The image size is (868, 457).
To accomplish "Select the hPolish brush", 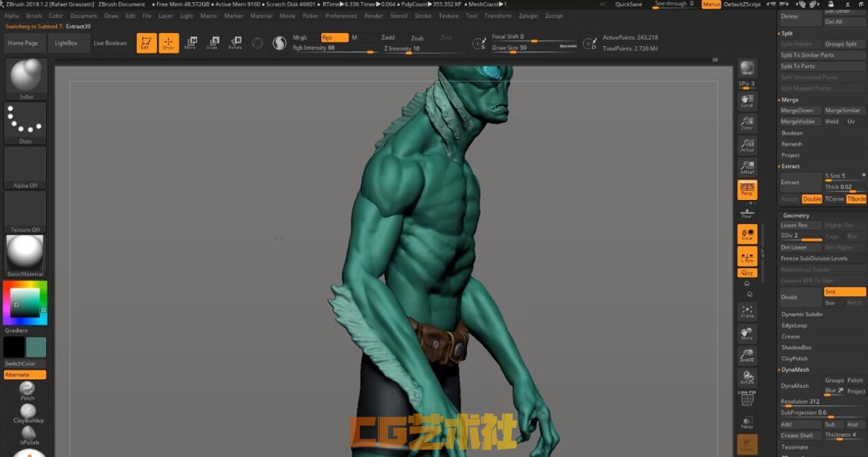I will point(30,435).
